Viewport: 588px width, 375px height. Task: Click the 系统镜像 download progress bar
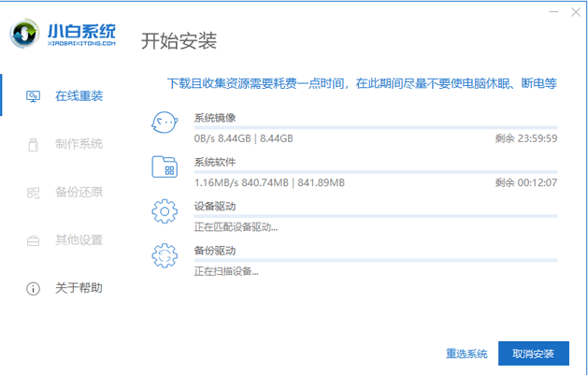pos(376,128)
